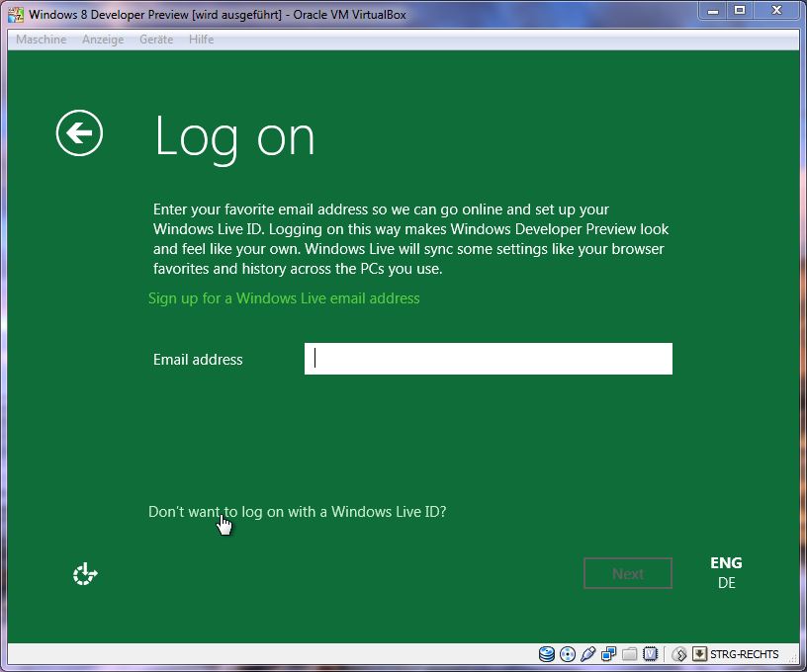This screenshot has width=807, height=672.
Task: Open the Ease of Access icon
Action: (x=85, y=574)
